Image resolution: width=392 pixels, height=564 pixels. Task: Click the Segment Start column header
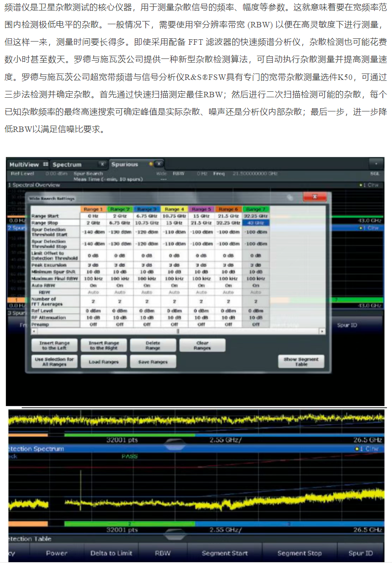tap(225, 553)
